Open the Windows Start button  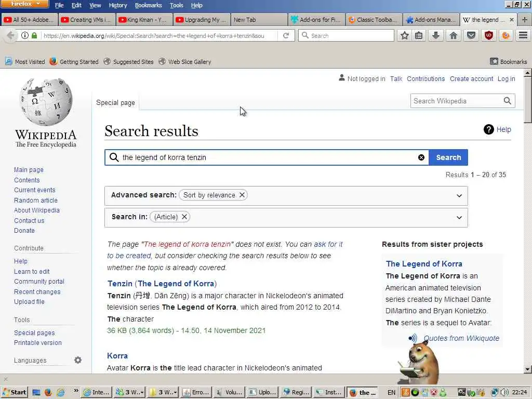[x=15, y=392]
